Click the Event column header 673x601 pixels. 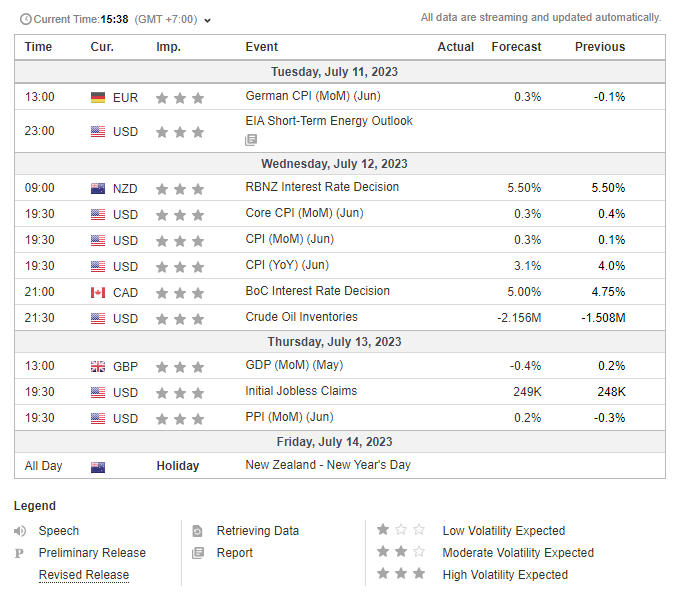tap(262, 47)
